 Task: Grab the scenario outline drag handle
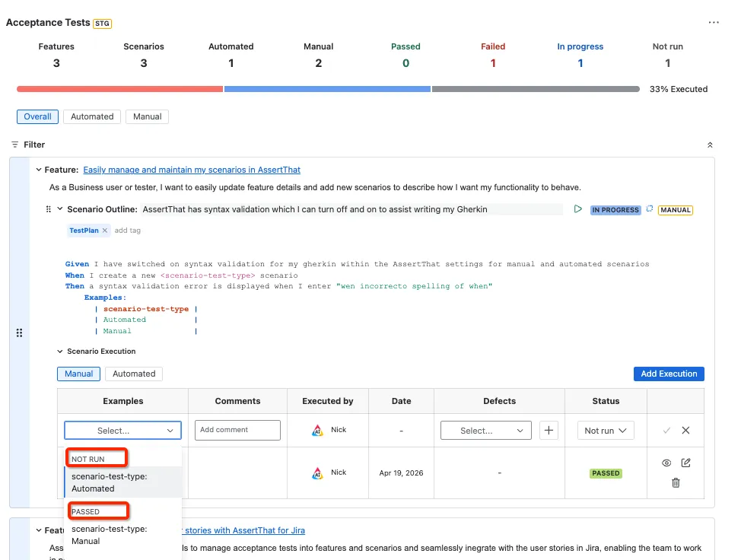[x=48, y=209]
